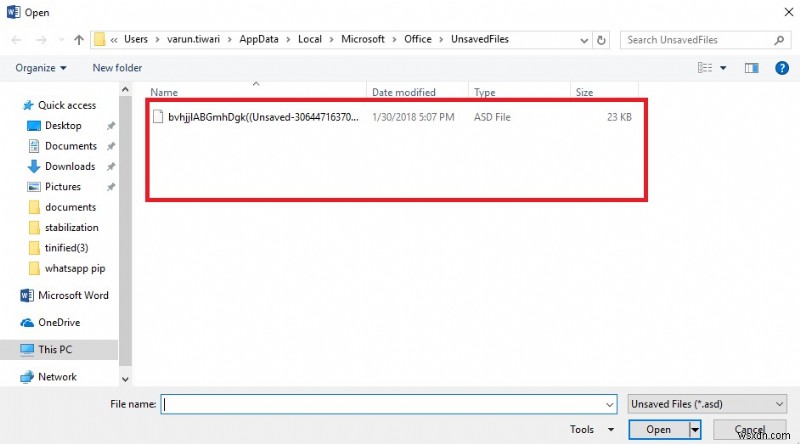Select Users in the address path
Image resolution: width=800 pixels, height=444 pixels.
(x=136, y=39)
